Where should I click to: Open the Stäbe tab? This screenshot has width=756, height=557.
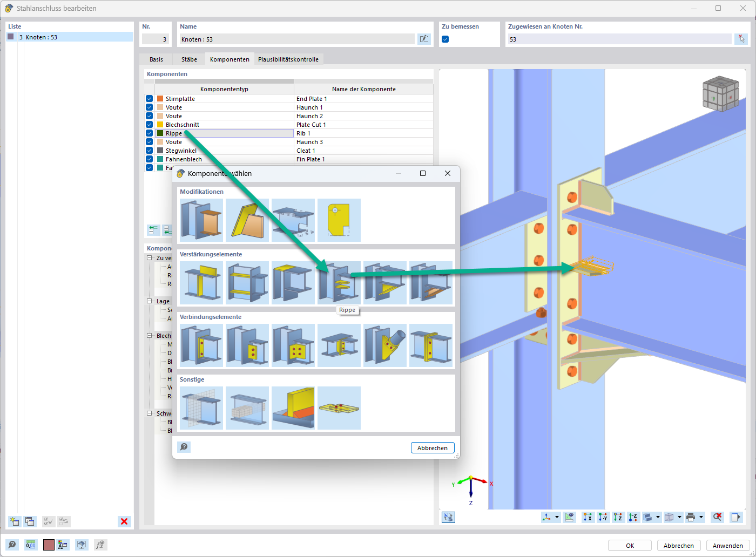(189, 59)
